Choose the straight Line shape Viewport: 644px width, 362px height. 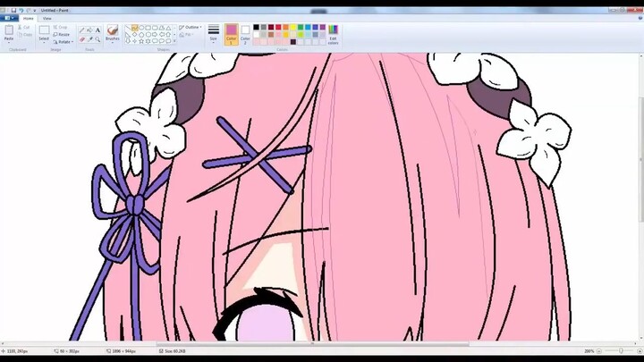(x=128, y=28)
